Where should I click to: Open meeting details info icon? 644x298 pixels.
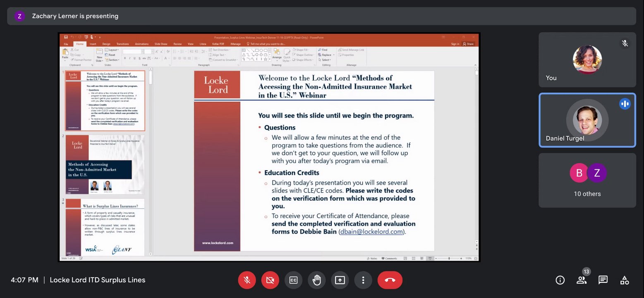pyautogui.click(x=560, y=280)
